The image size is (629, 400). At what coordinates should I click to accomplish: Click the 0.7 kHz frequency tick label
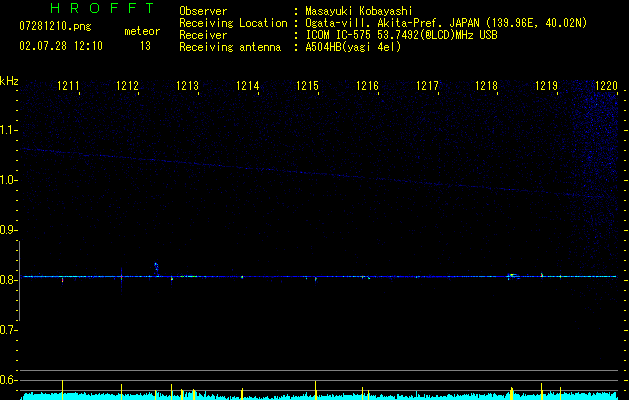click(x=8, y=330)
